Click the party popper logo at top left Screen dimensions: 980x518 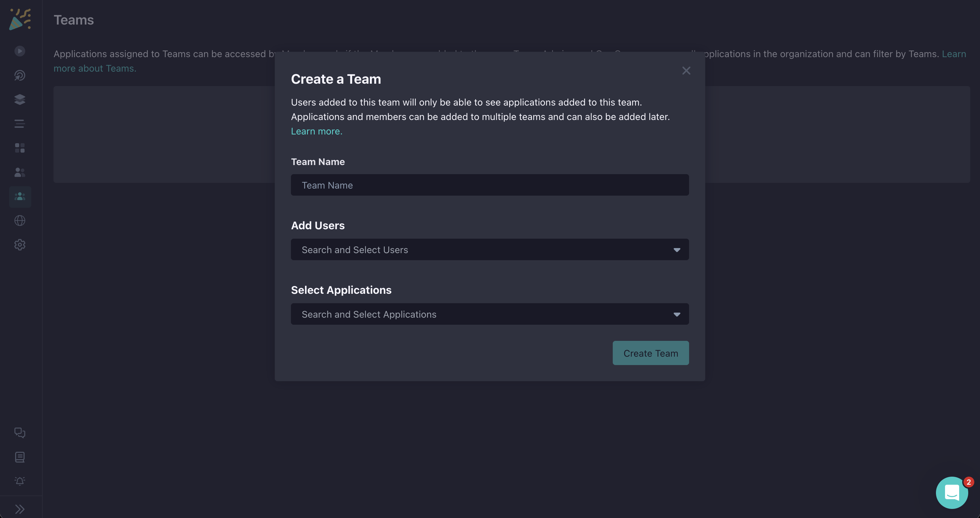click(20, 19)
